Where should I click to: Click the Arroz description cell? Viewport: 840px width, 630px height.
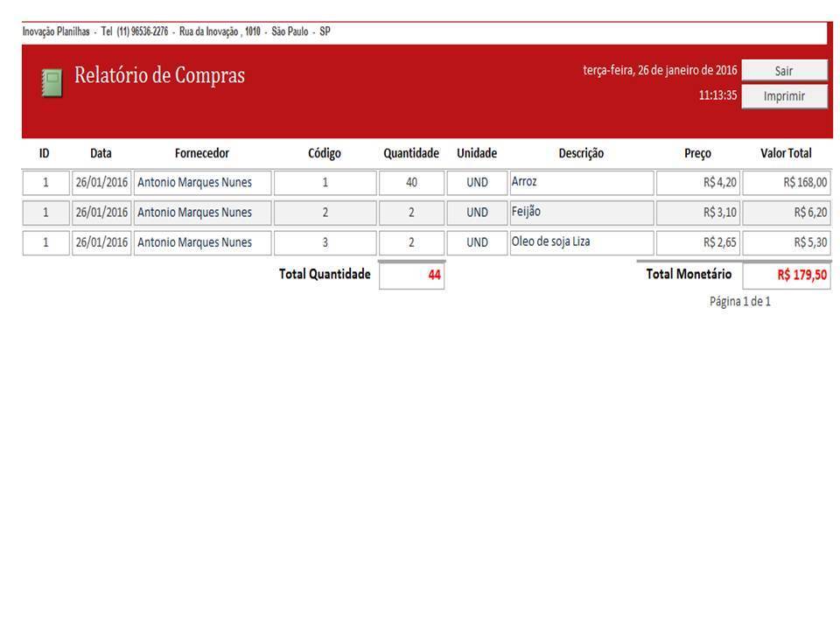click(x=582, y=183)
